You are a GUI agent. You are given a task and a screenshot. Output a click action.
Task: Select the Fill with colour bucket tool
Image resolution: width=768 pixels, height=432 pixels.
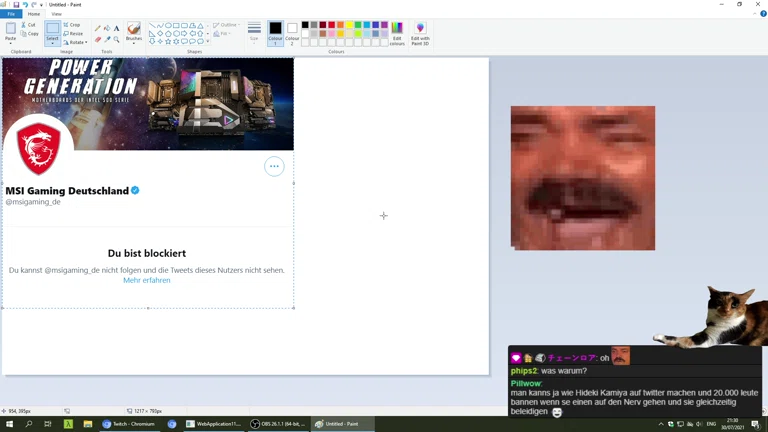coord(107,28)
